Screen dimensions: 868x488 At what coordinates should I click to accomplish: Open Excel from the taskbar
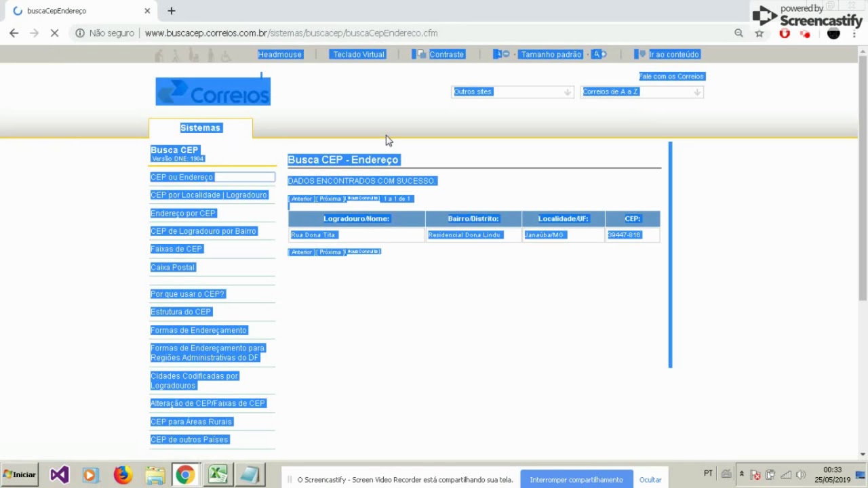pyautogui.click(x=218, y=474)
